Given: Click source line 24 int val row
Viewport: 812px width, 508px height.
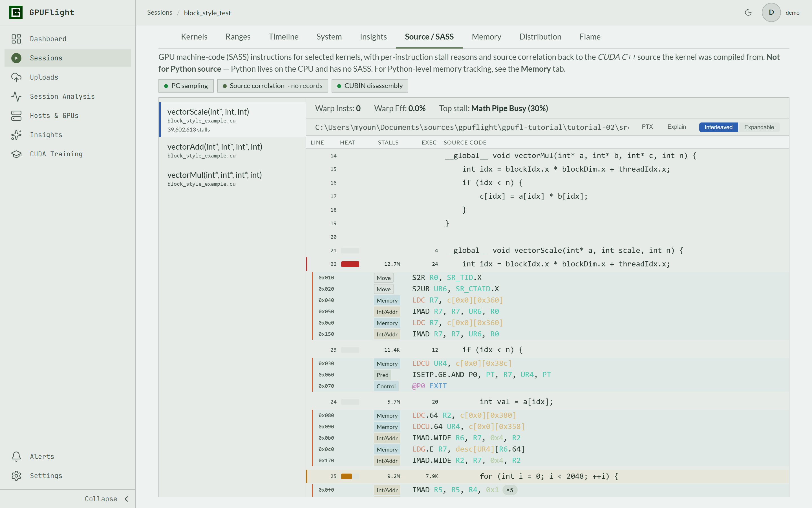Looking at the screenshot, I should [548, 402].
